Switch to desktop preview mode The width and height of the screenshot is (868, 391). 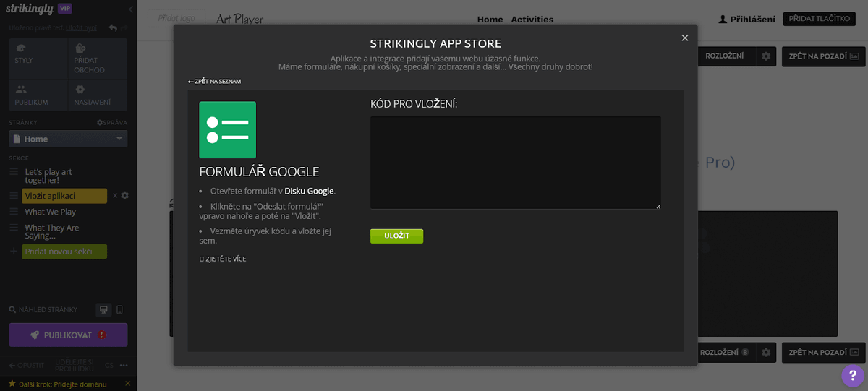point(104,310)
